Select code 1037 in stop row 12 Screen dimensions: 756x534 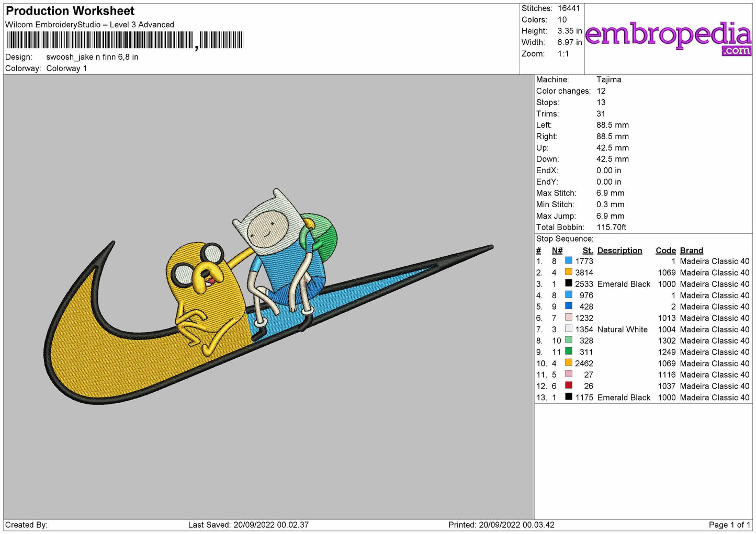667,386
